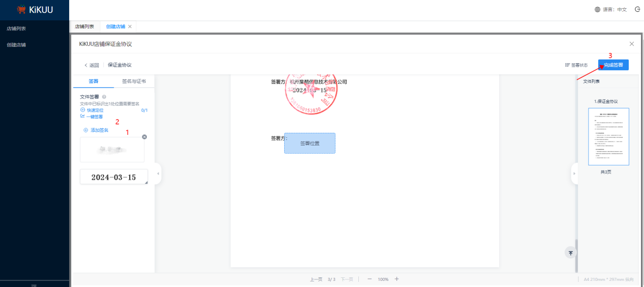644x287 pixels.
Task: Open 签署状态 list
Action: tap(576, 65)
